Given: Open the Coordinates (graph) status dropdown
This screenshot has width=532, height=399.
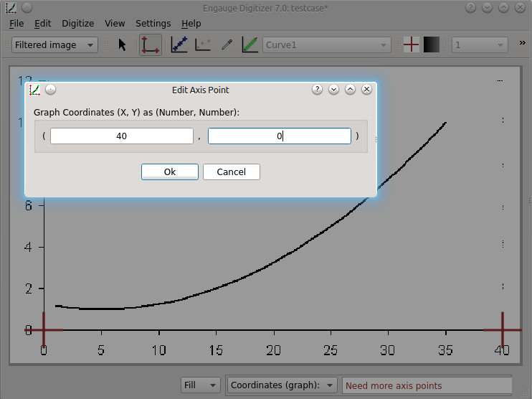Looking at the screenshot, I should point(282,385).
